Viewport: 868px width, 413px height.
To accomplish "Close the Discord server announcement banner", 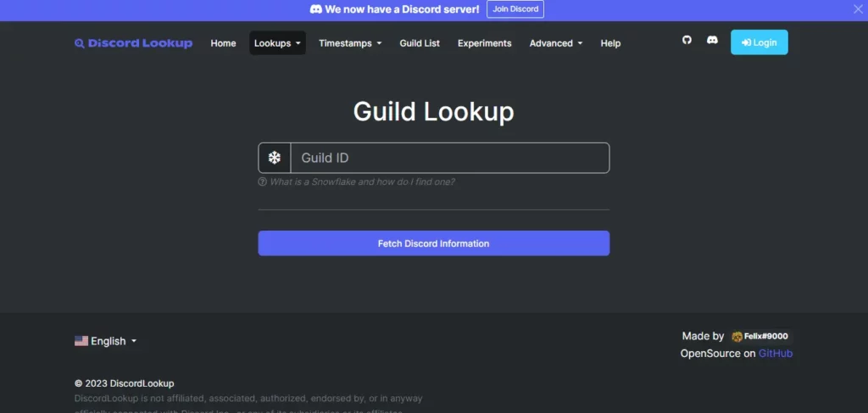I will pos(858,8).
